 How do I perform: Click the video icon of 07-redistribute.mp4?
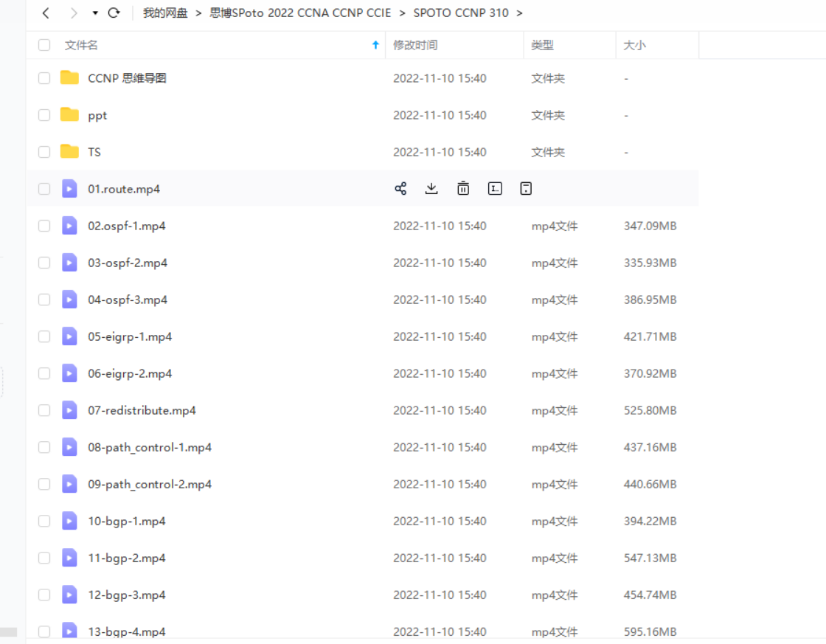(69, 409)
